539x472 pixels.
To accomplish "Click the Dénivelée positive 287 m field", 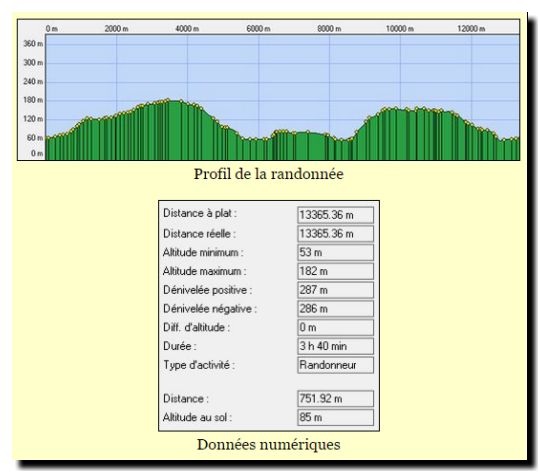I will pyautogui.click(x=335, y=290).
